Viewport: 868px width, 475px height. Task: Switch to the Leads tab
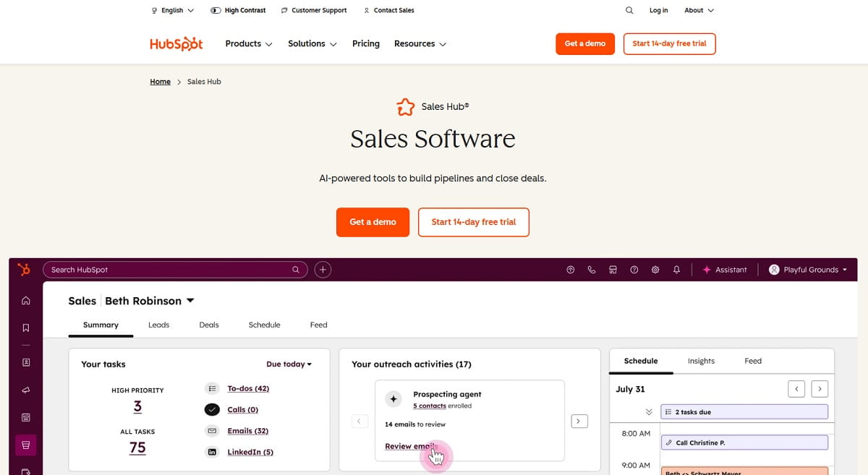pyautogui.click(x=158, y=325)
